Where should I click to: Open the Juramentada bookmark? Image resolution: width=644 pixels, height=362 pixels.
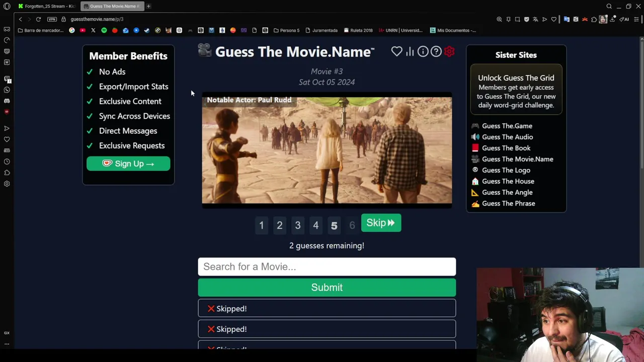pyautogui.click(x=321, y=30)
